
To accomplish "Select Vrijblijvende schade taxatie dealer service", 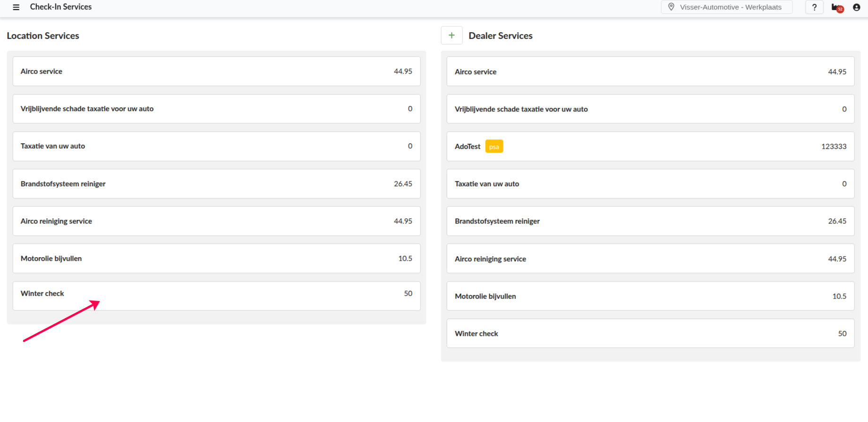I will click(x=650, y=109).
